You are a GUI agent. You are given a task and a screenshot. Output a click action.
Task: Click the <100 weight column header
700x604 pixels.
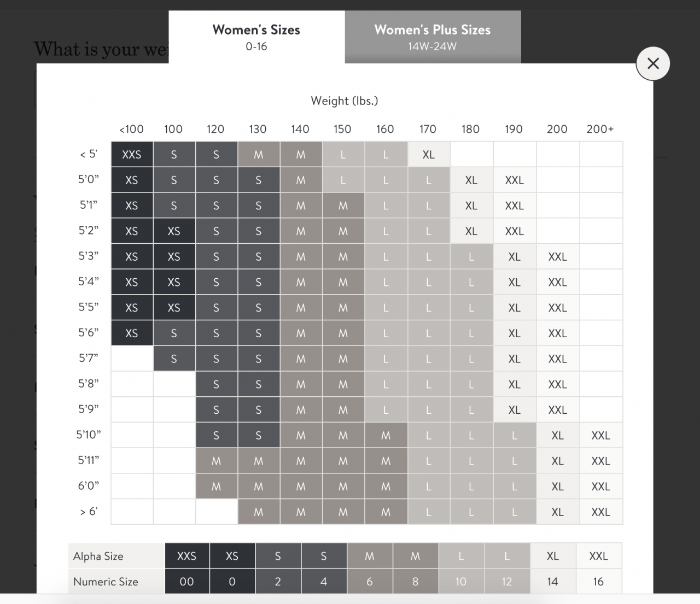click(131, 129)
